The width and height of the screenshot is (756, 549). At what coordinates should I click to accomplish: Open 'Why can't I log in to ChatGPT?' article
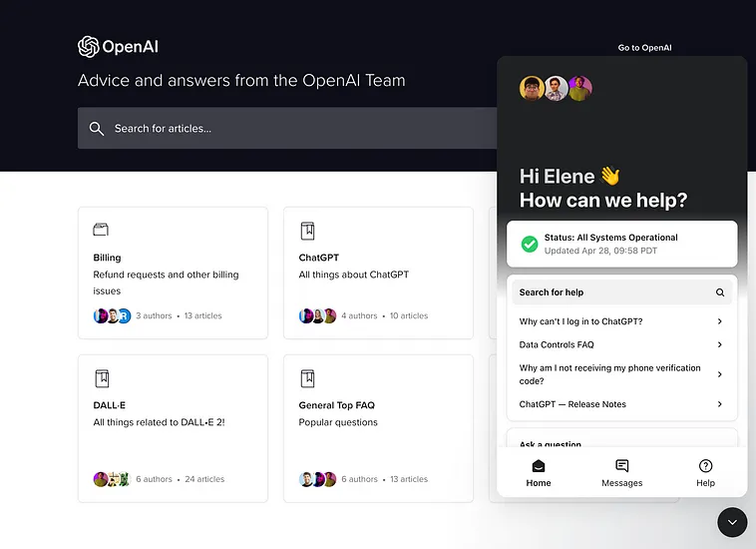tap(621, 321)
